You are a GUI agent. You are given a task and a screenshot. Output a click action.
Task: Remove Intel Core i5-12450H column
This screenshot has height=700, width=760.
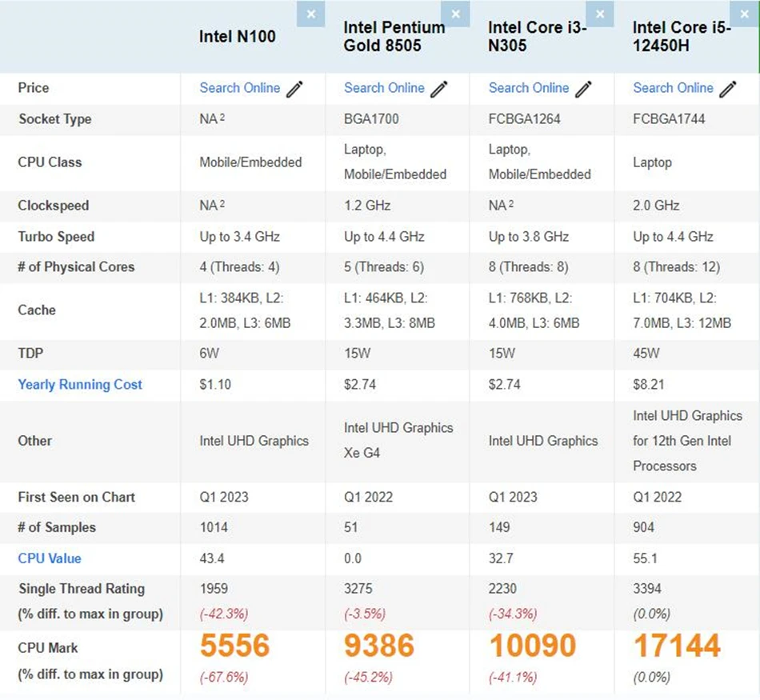tap(745, 14)
